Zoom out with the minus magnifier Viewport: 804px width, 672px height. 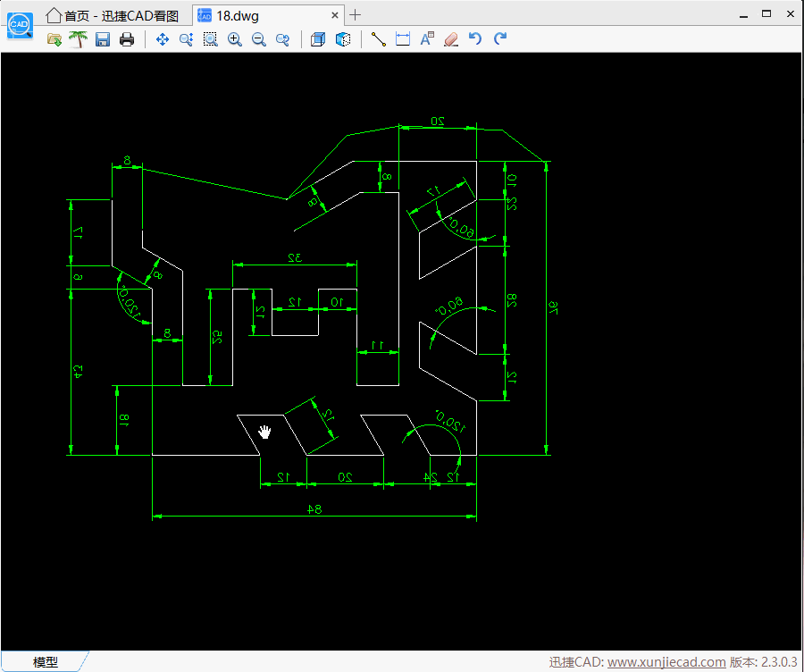258,39
